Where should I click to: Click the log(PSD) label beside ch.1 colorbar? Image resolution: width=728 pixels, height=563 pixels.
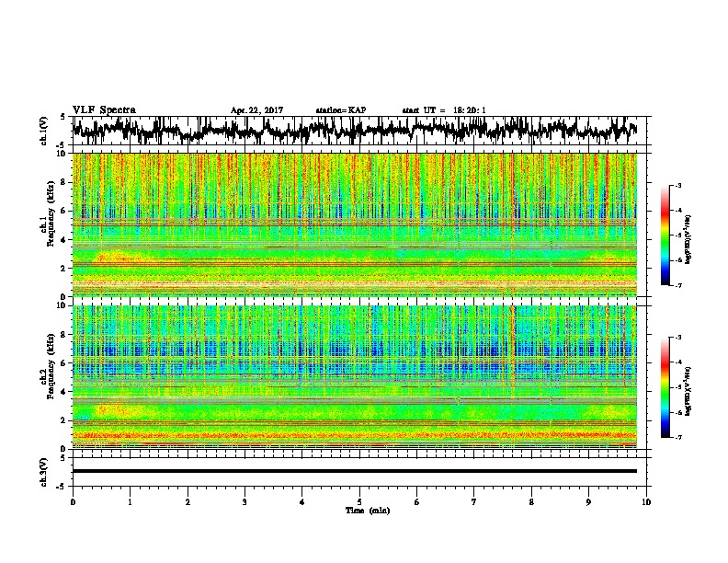pyautogui.click(x=688, y=240)
